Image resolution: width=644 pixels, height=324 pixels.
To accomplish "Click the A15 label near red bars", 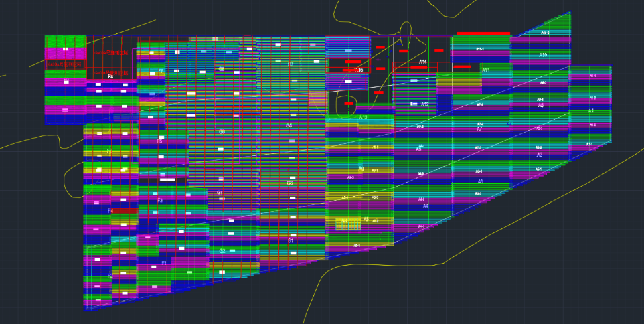I will (x=359, y=70).
